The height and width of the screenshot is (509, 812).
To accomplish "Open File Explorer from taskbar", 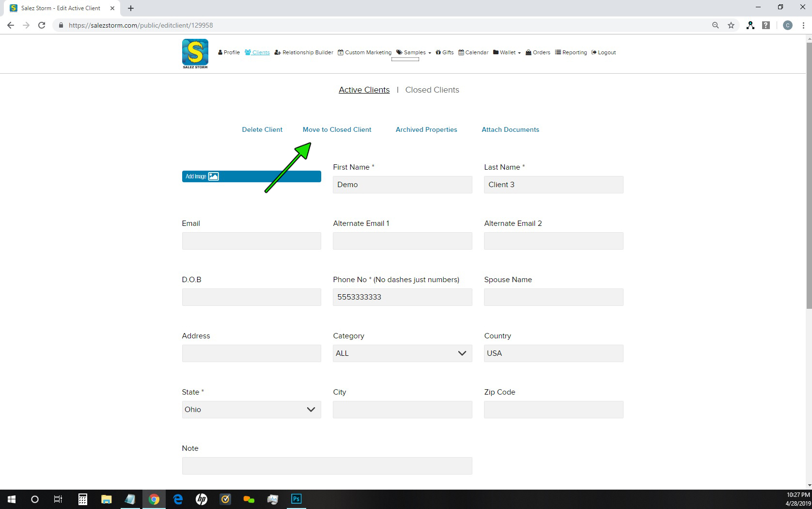I will click(x=106, y=499).
